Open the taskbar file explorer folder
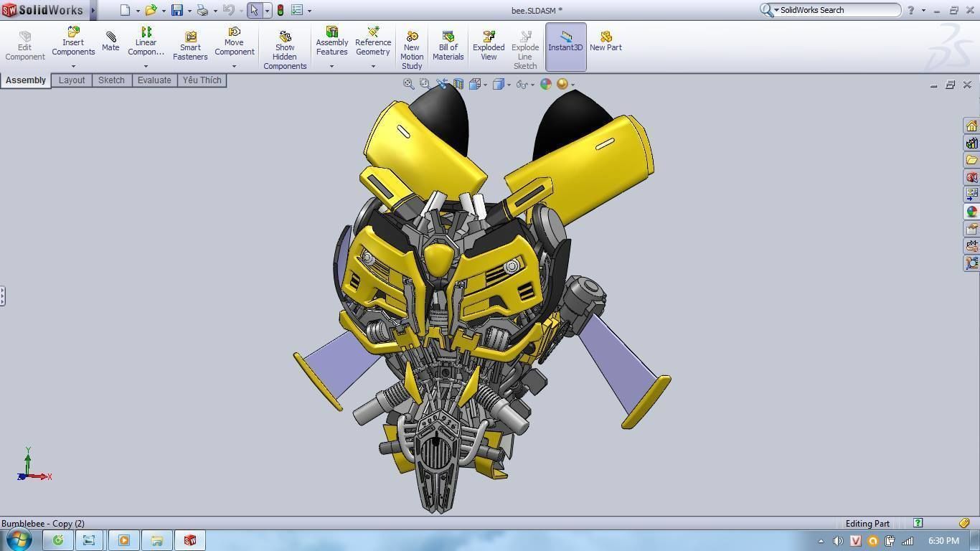 pos(156,540)
